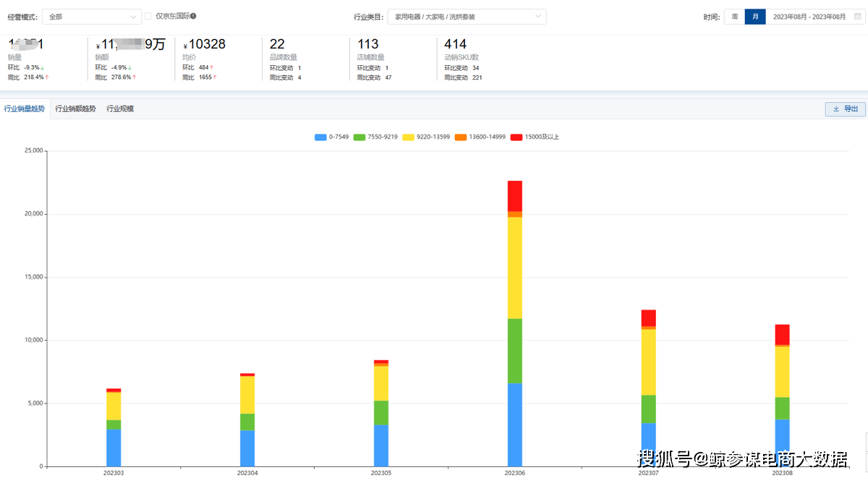The image size is (868, 478).
Task: Switch to the 行业销额趋势 tab
Action: coord(75,109)
